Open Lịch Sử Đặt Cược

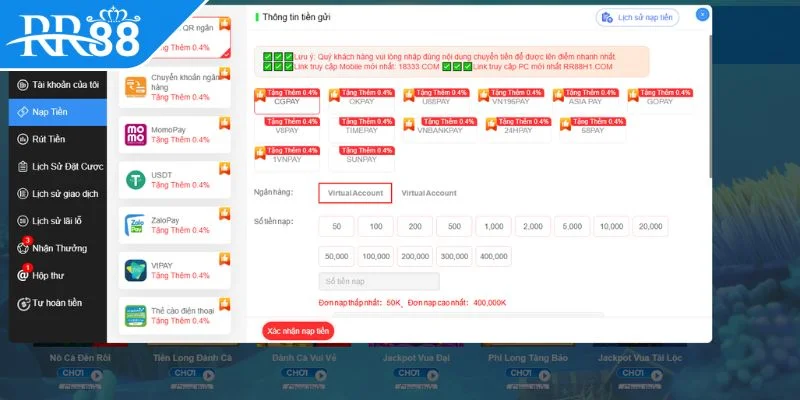58,167
